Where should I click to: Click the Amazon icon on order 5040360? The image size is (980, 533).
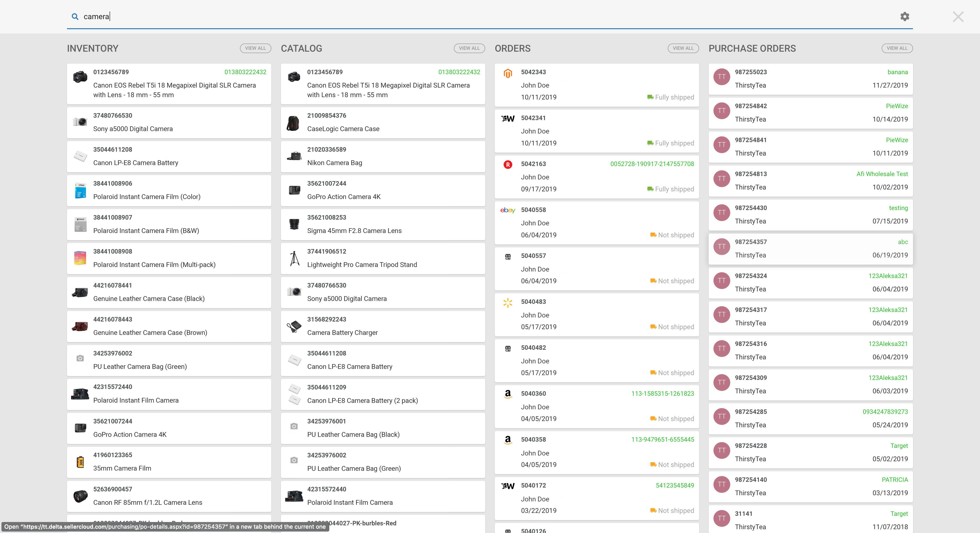tap(507, 394)
